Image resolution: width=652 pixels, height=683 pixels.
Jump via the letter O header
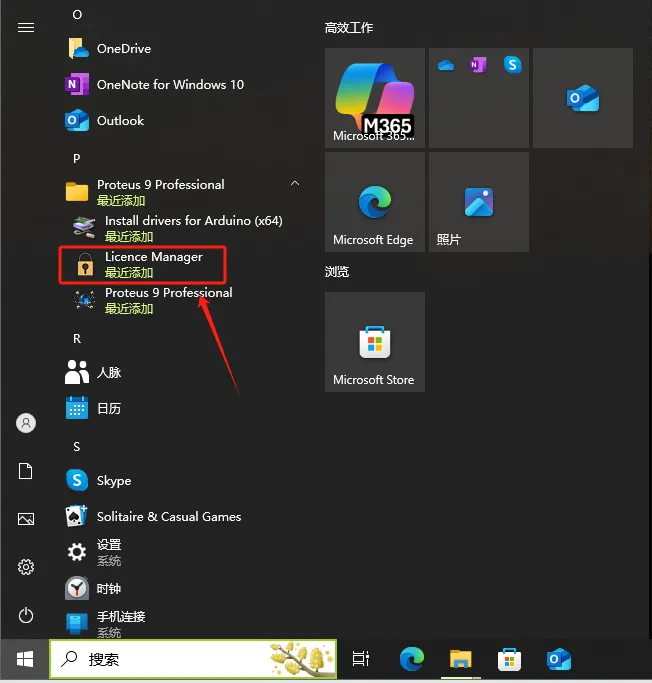click(77, 15)
